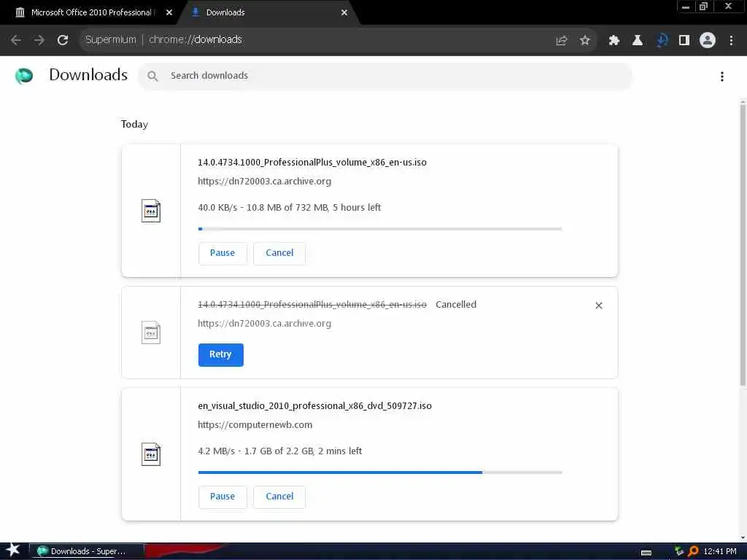Open active 14.0.4734.1000_ProfessionalPlus iso file link
This screenshot has width=747, height=560.
[312, 163]
